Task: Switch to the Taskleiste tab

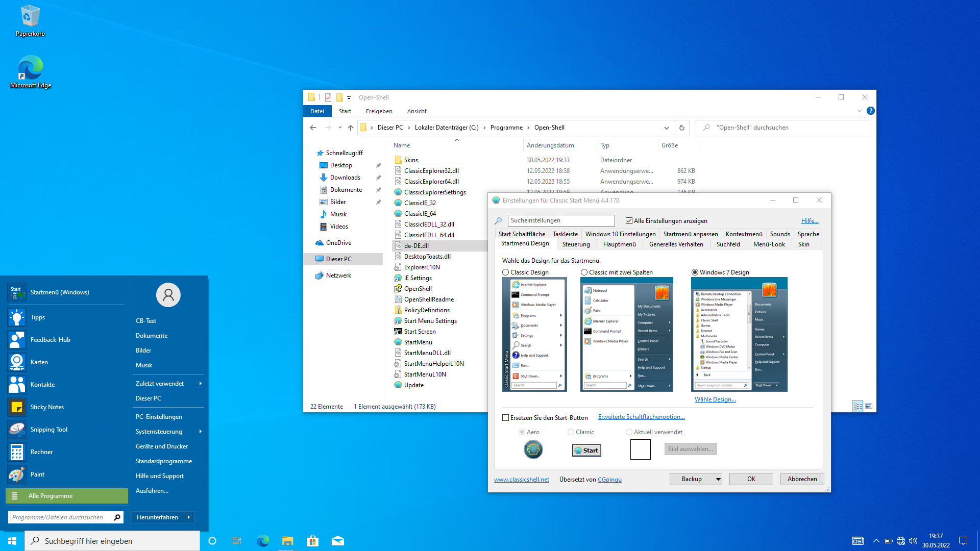Action: 565,234
